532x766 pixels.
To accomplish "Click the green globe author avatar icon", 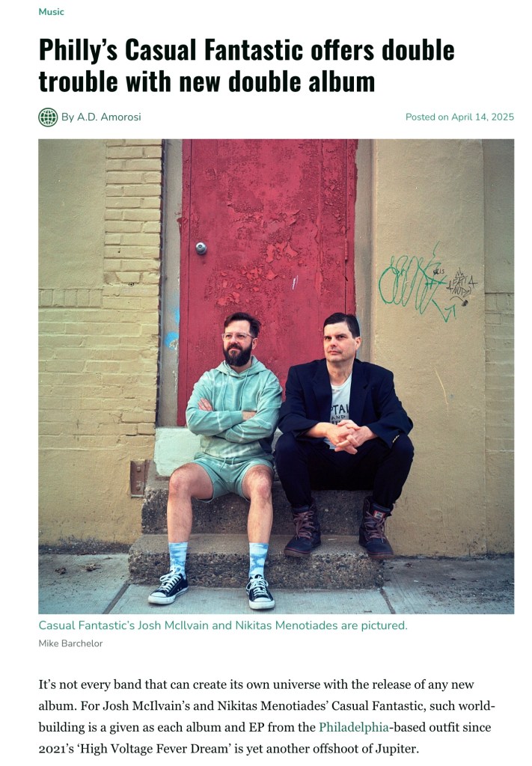I will [48, 117].
